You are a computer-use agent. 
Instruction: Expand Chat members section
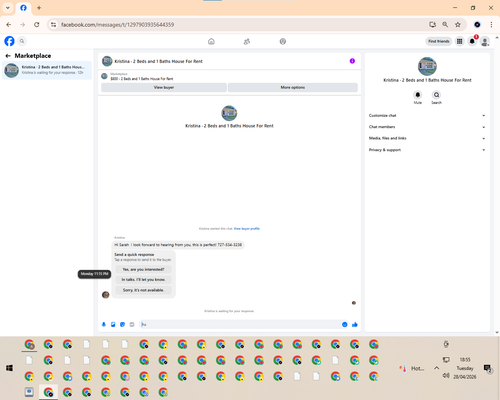427,127
